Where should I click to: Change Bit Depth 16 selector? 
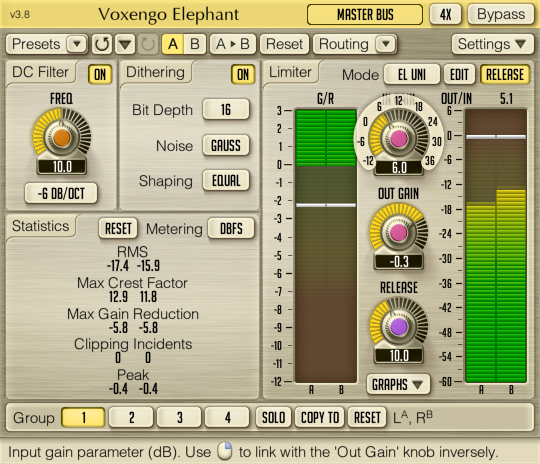click(x=226, y=110)
